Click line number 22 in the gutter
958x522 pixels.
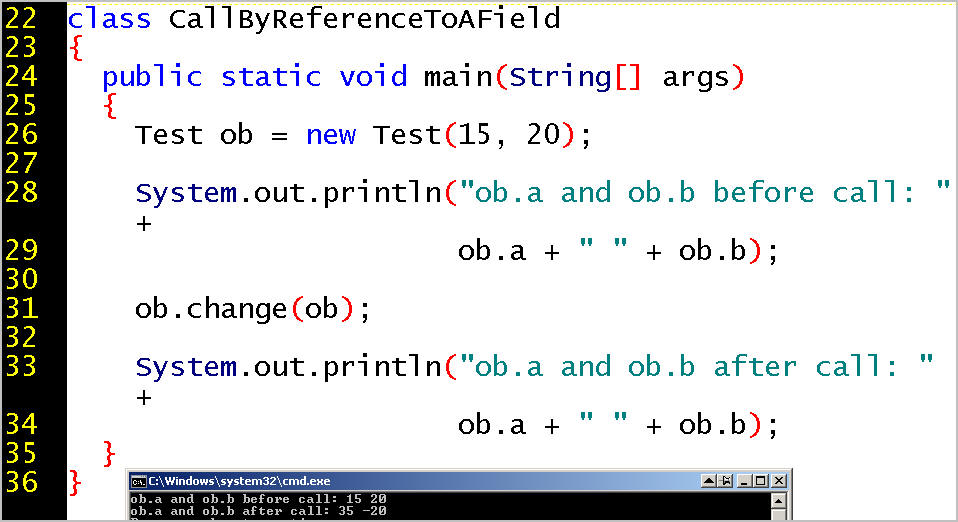pos(21,18)
